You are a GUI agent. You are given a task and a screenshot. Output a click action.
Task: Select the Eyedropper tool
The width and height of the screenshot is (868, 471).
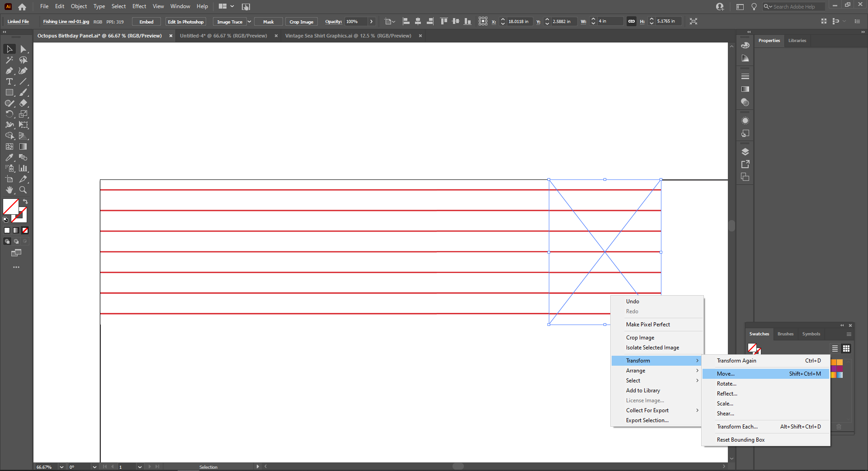[9, 157]
